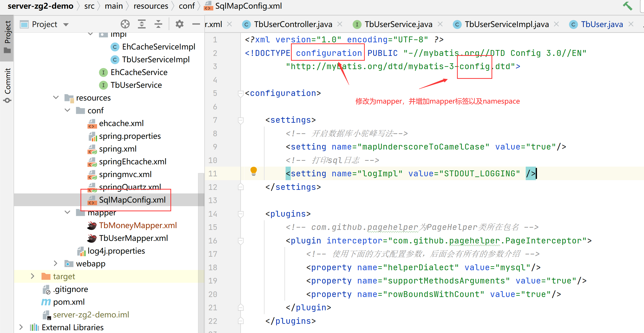Collapse the resources folder
644x333 pixels.
(x=56, y=98)
